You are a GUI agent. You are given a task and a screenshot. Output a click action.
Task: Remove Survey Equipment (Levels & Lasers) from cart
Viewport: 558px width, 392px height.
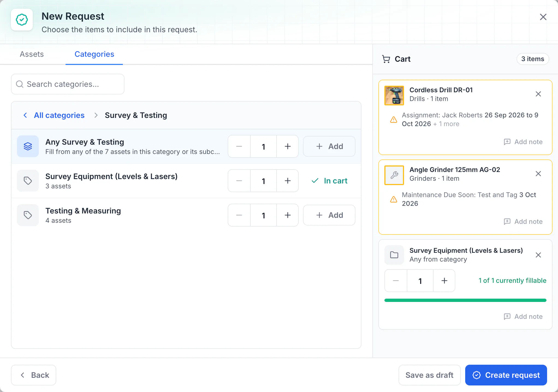[538, 255]
